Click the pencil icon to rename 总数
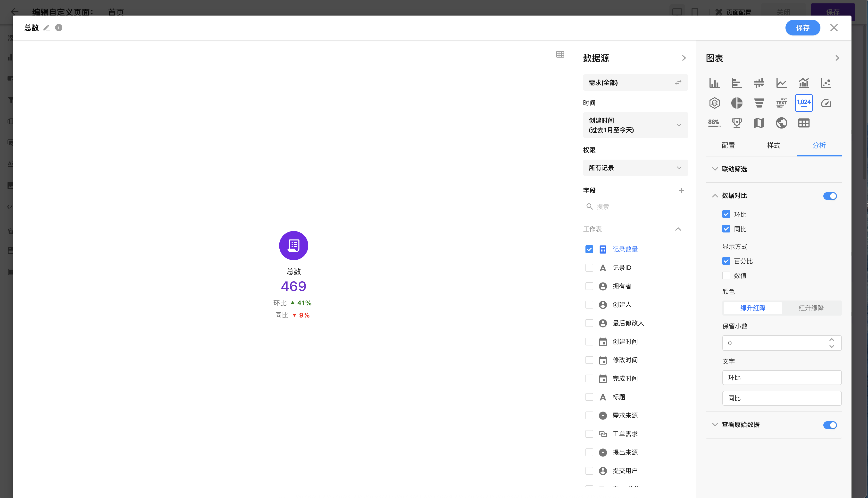The width and height of the screenshot is (868, 498). pyautogui.click(x=46, y=28)
